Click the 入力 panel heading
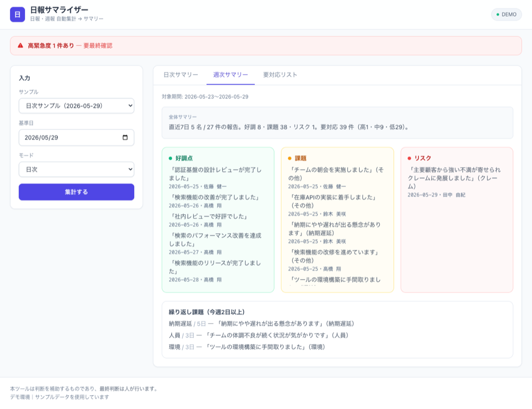The width and height of the screenshot is (532, 409). point(24,78)
